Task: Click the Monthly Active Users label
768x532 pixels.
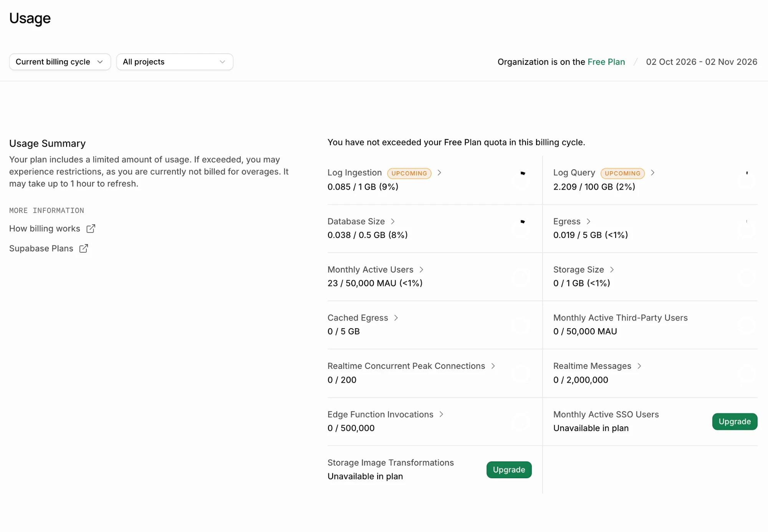Action: (x=370, y=269)
